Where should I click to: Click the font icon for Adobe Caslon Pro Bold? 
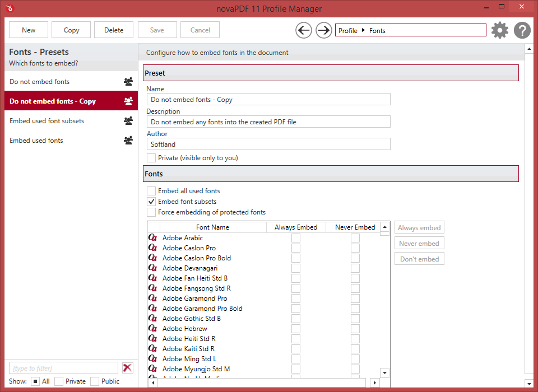[152, 258]
